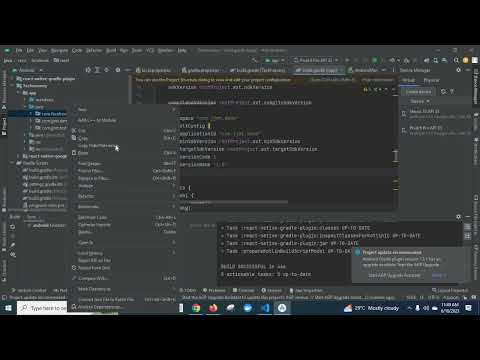
Task: Click Start AGP Upgrade Assistant link
Action: click(x=395, y=276)
